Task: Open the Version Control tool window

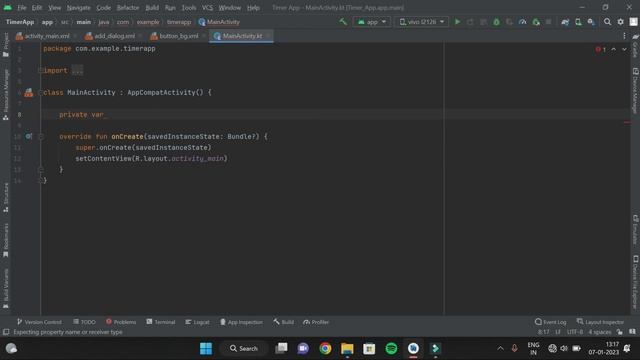Action: pos(39,322)
